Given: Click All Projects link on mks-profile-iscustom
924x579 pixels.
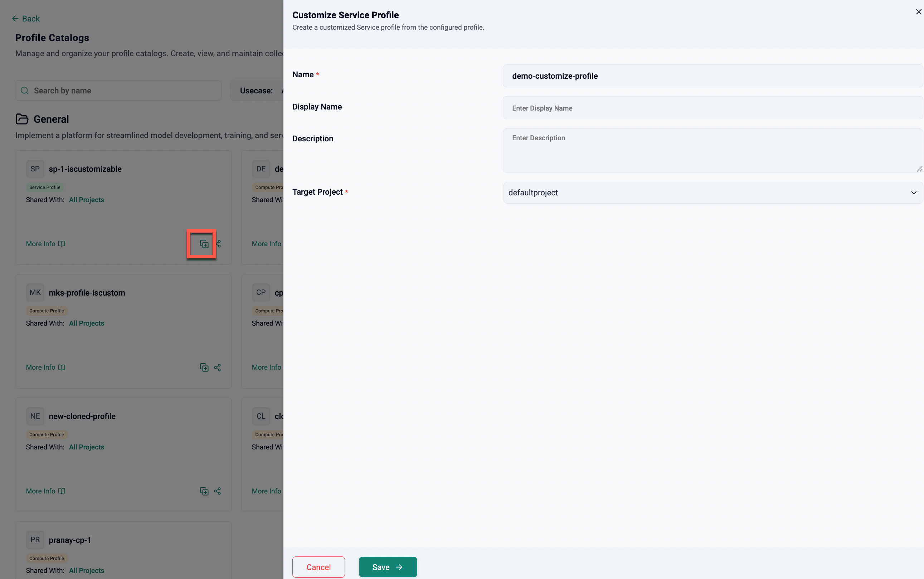Looking at the screenshot, I should pos(87,323).
